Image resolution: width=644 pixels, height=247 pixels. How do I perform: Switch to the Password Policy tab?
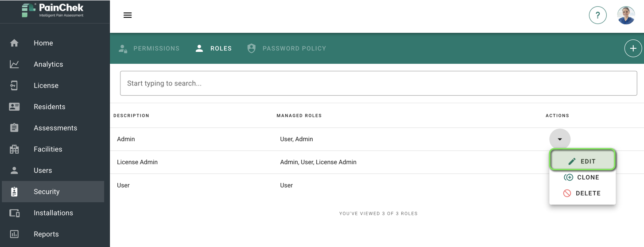point(287,49)
